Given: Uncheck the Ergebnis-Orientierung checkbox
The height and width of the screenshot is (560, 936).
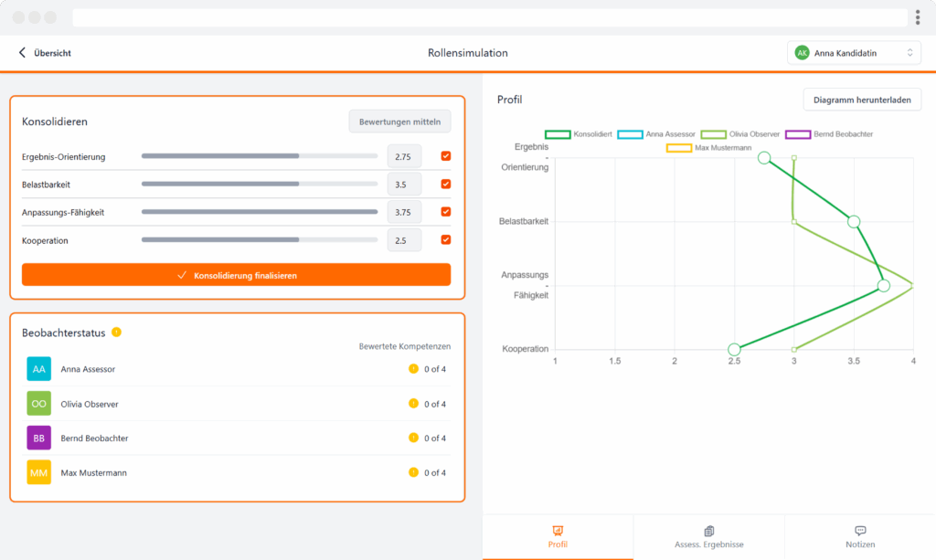Looking at the screenshot, I should pos(446,156).
